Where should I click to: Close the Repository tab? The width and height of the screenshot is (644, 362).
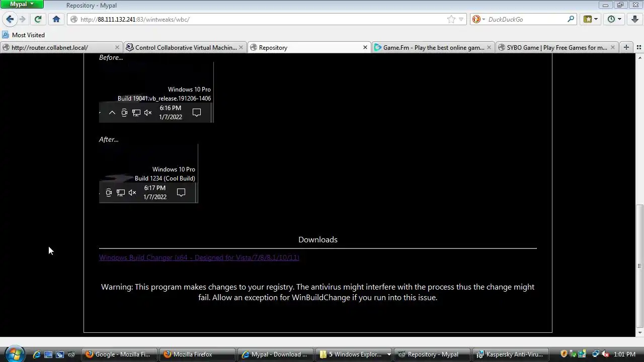pyautogui.click(x=365, y=47)
